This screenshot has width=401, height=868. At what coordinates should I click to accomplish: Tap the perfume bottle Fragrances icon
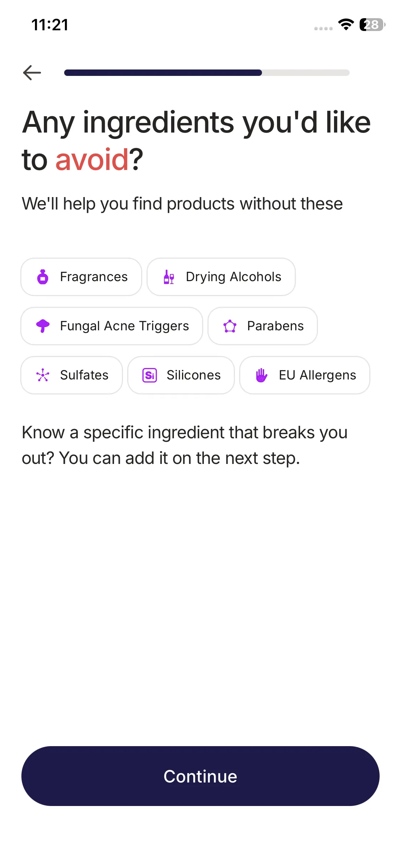43,277
